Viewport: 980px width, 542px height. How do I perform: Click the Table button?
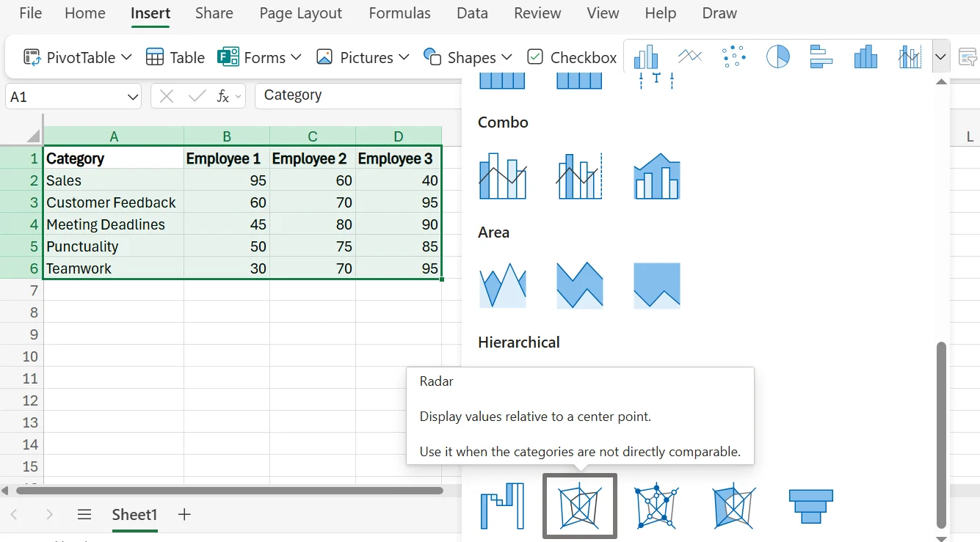[x=175, y=56]
